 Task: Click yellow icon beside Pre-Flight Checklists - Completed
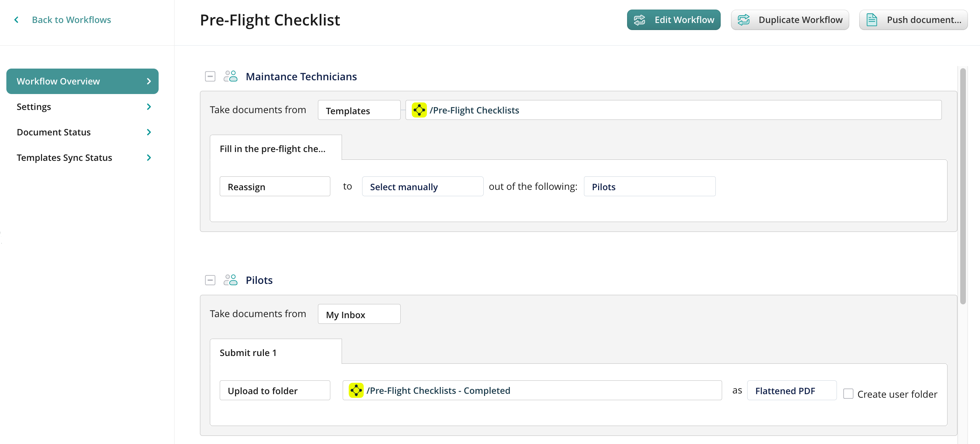point(356,390)
